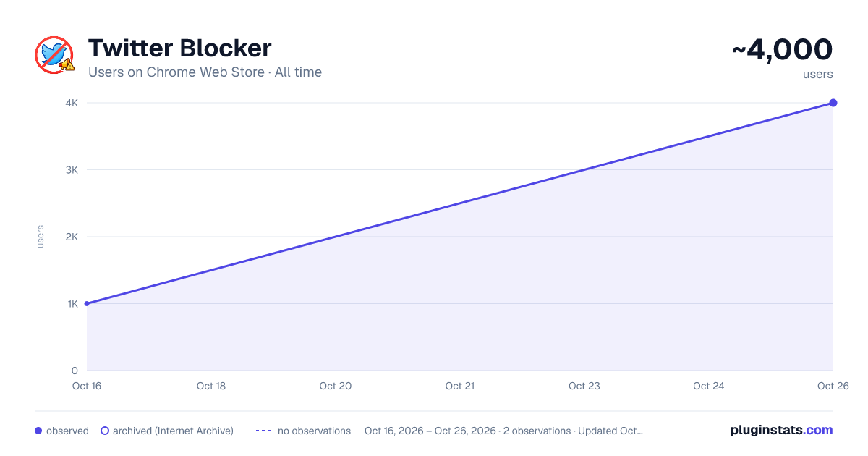The image size is (868, 456).
Task: Click the Oct 18 x-axis label
Action: (211, 386)
